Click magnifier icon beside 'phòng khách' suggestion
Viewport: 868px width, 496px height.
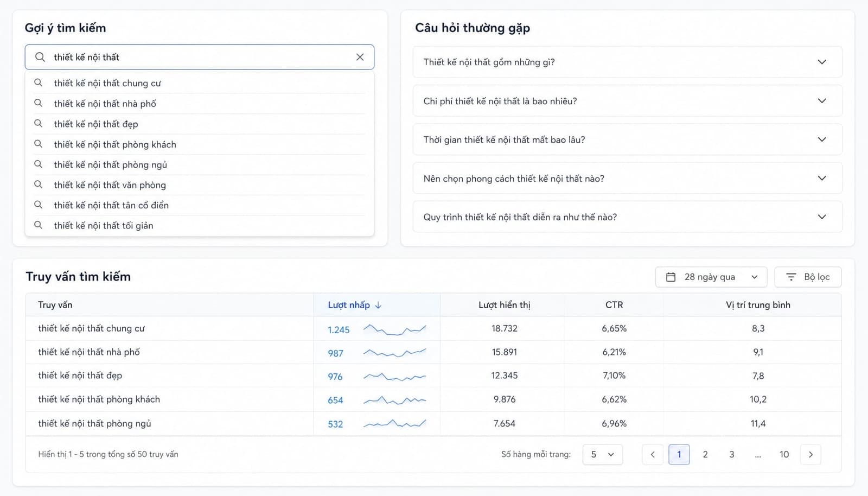tap(38, 144)
